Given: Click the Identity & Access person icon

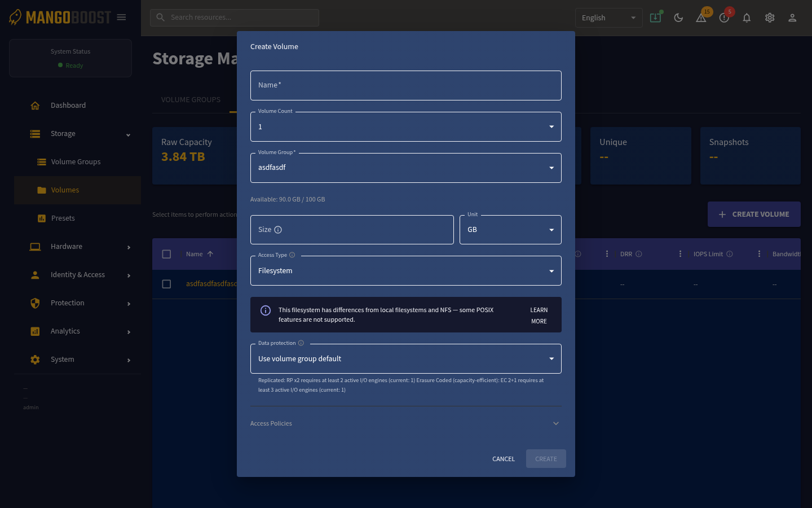Looking at the screenshot, I should [x=35, y=275].
